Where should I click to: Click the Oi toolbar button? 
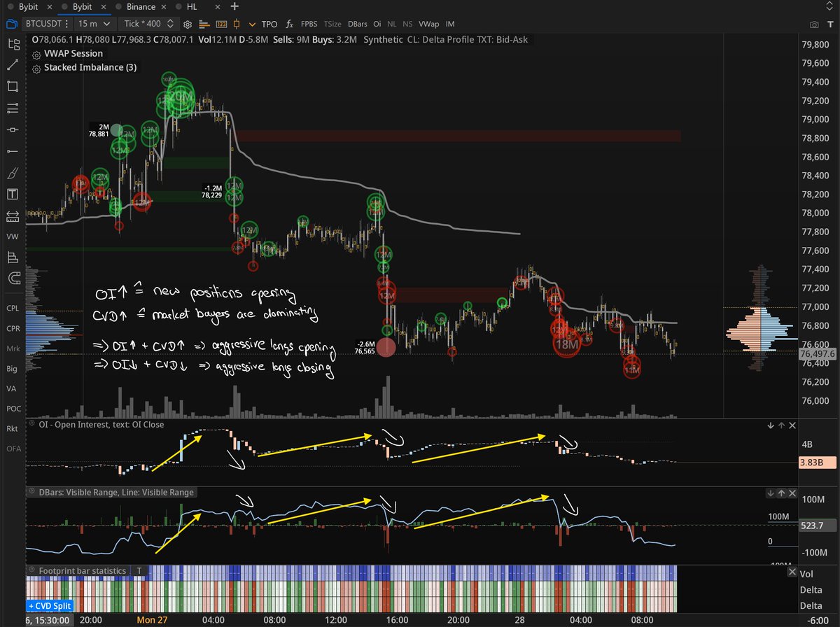coord(377,24)
